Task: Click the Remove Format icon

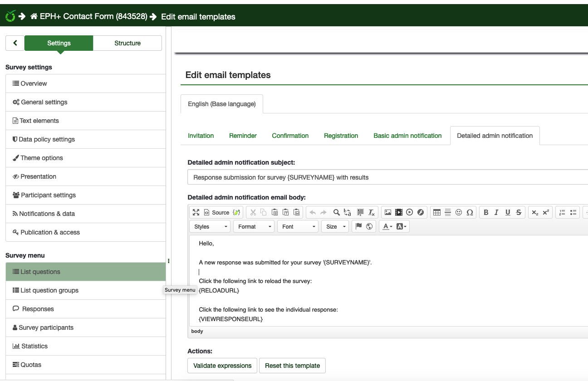Action: [372, 212]
